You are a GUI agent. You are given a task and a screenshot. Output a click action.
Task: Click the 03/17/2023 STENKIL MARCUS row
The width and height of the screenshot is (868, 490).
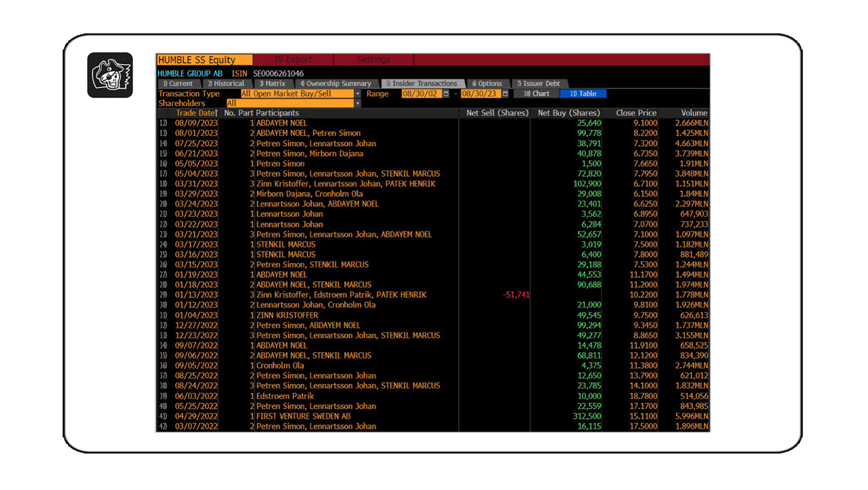[433, 244]
